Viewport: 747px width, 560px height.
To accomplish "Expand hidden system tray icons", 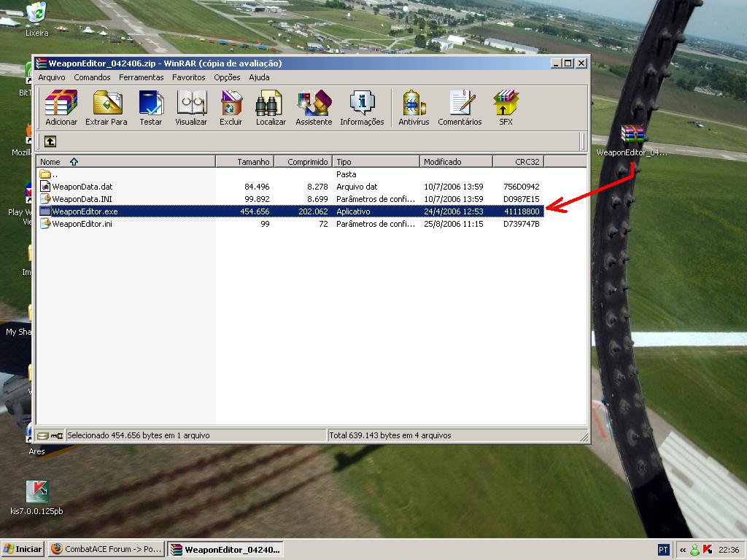I will pos(683,550).
